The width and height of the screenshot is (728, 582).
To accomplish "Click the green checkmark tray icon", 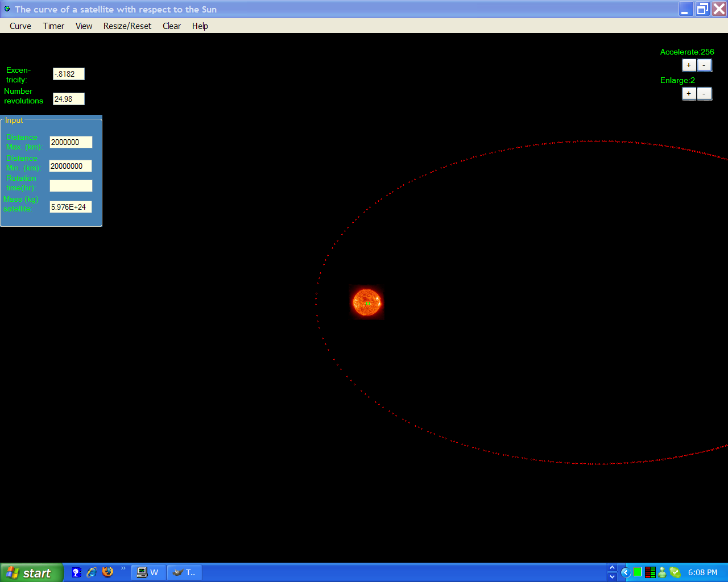I will click(675, 572).
